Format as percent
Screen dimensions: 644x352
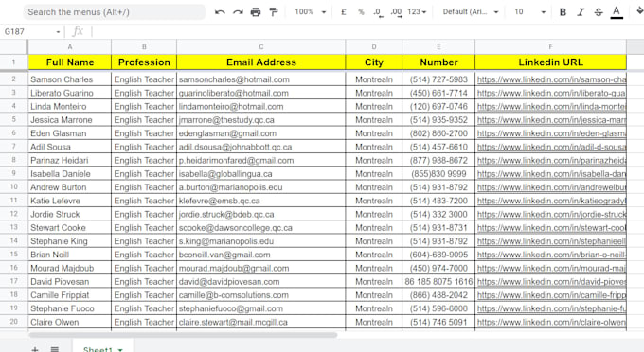(361, 12)
